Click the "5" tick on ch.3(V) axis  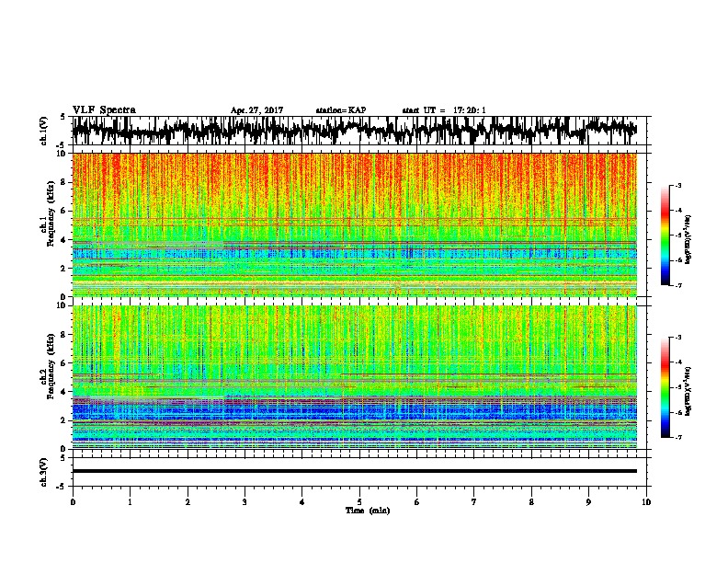(63, 458)
